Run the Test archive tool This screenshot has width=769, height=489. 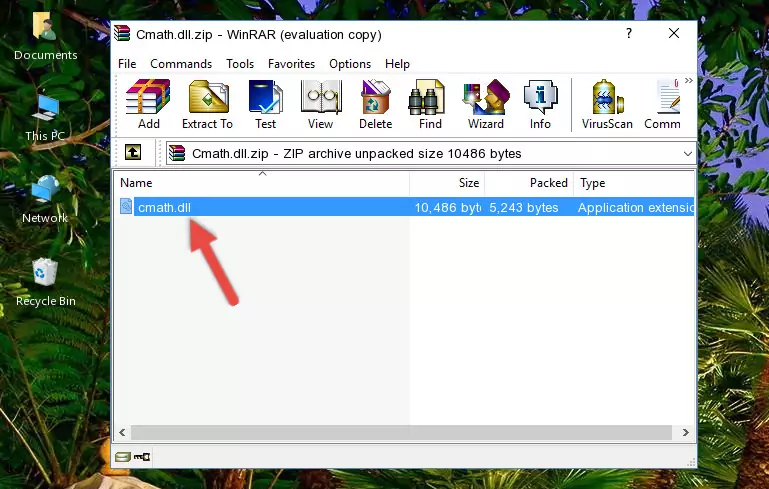265,104
